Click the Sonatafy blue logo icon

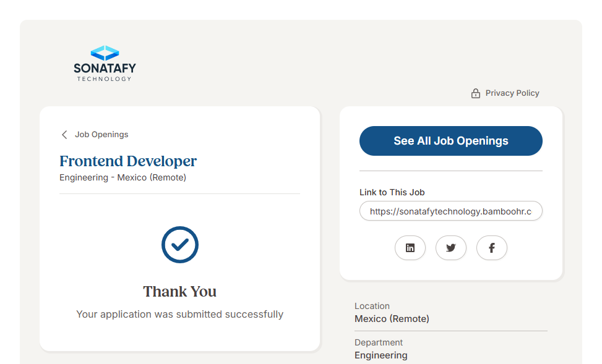point(105,53)
